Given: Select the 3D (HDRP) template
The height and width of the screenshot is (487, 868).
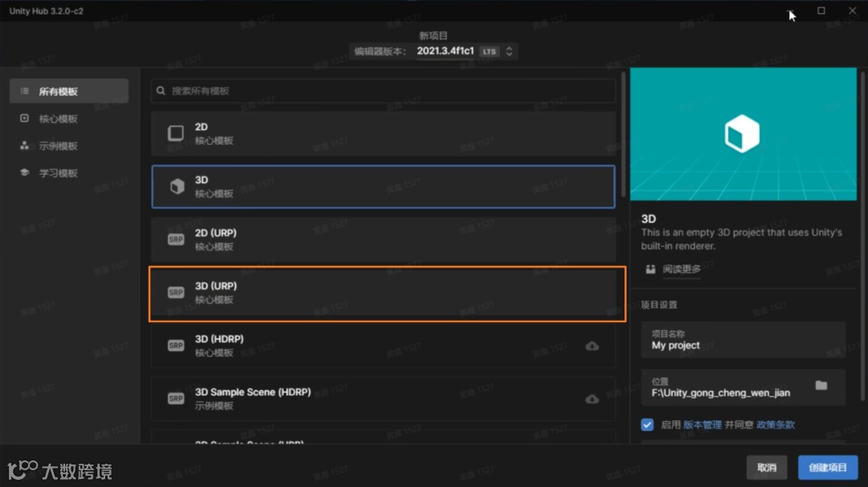Looking at the screenshot, I should click(x=383, y=346).
